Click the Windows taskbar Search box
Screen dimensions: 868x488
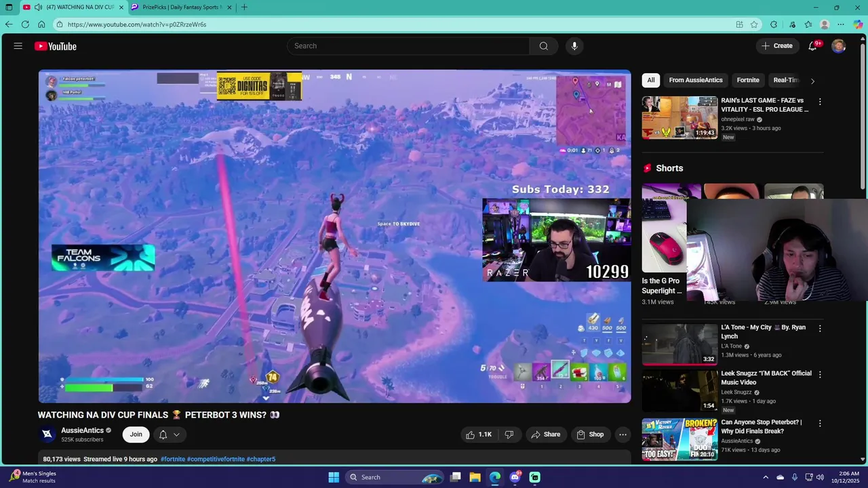(x=393, y=477)
